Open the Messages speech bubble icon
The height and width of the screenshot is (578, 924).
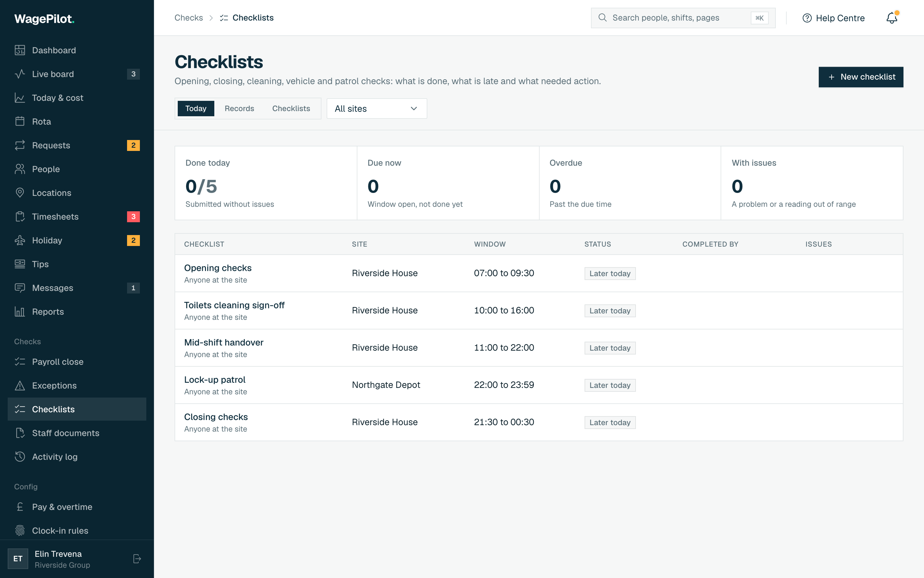click(20, 288)
